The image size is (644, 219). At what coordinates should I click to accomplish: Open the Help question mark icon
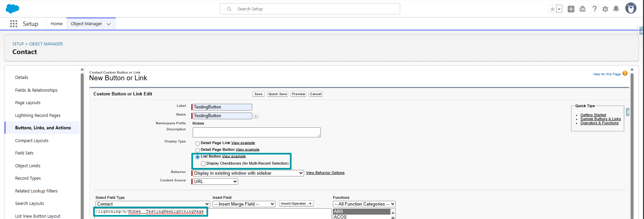click(595, 9)
